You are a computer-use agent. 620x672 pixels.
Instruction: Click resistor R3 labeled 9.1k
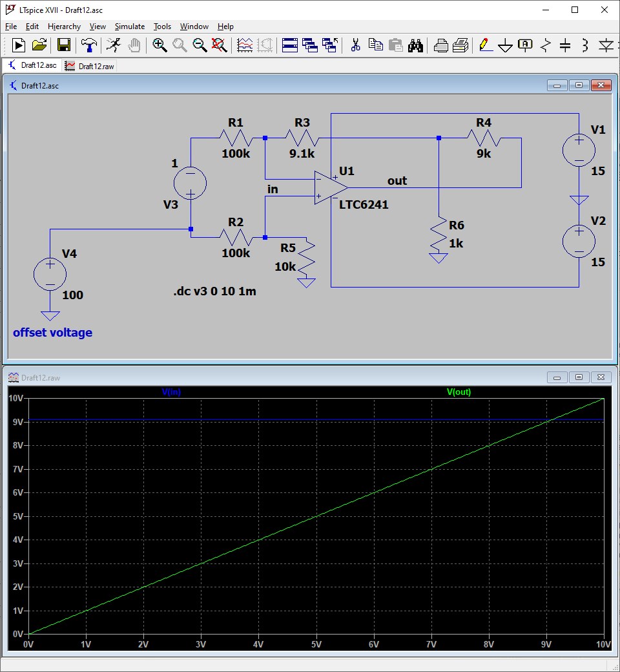(x=302, y=138)
